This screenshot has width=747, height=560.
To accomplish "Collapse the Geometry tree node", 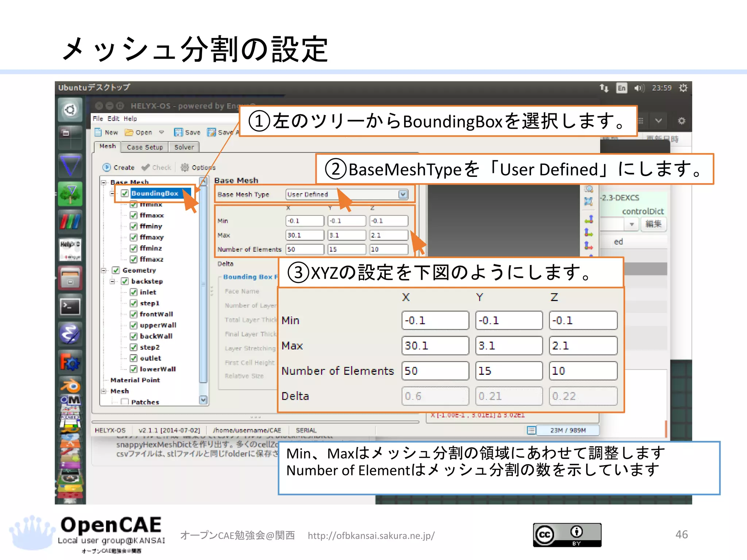I will 104,270.
